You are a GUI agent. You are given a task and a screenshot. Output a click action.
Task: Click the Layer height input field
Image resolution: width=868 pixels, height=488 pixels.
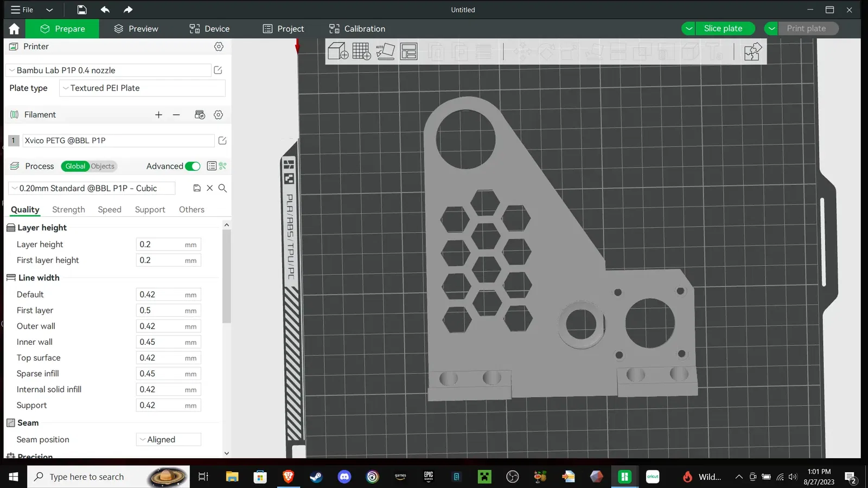(x=160, y=245)
